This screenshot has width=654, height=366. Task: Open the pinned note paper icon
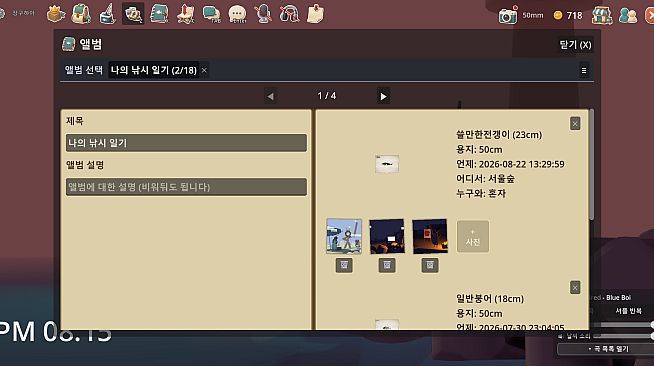[x=315, y=14]
